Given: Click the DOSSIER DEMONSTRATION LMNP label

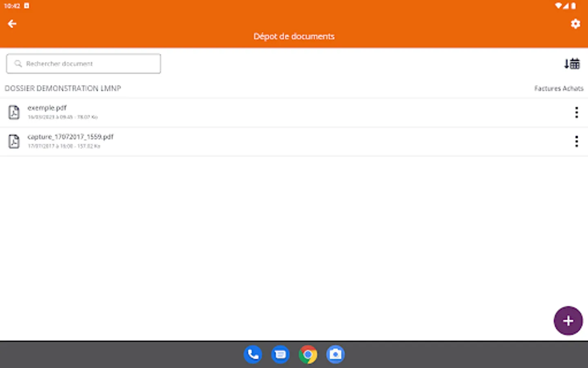Looking at the screenshot, I should pyautogui.click(x=63, y=88).
